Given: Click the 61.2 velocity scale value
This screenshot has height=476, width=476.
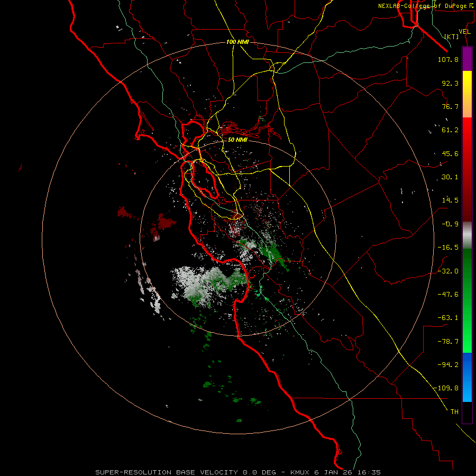Looking at the screenshot, I should coord(450,130).
